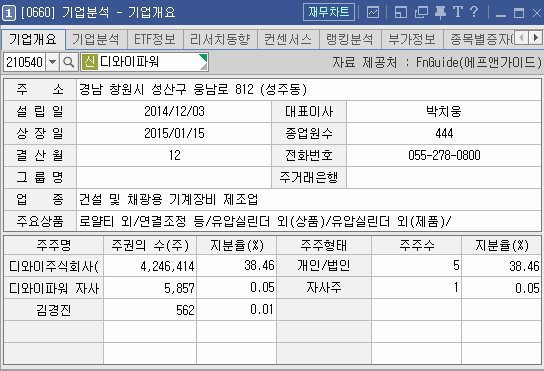The height and width of the screenshot is (371, 544).
Task: Open the 부가정보 tab
Action: point(412,39)
